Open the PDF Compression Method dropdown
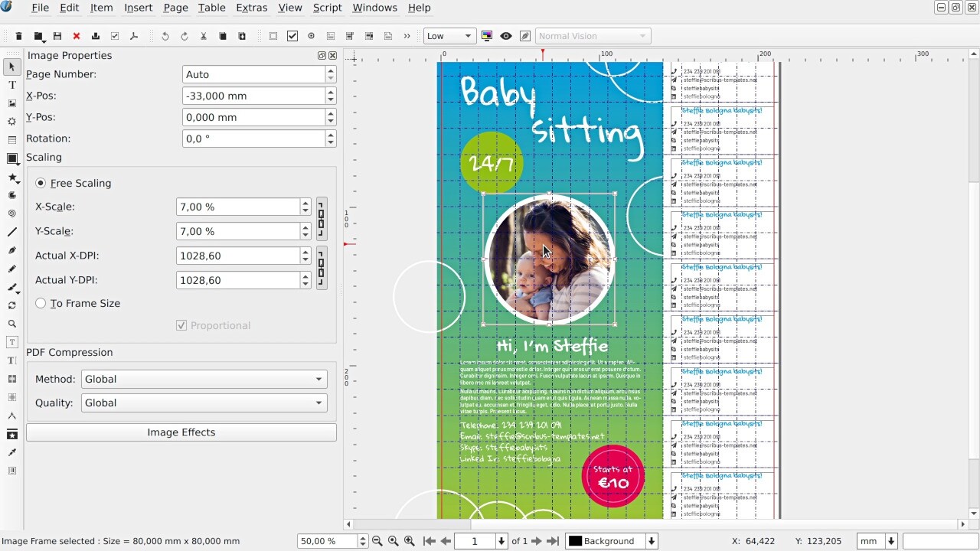Image resolution: width=980 pixels, height=551 pixels. coord(203,379)
